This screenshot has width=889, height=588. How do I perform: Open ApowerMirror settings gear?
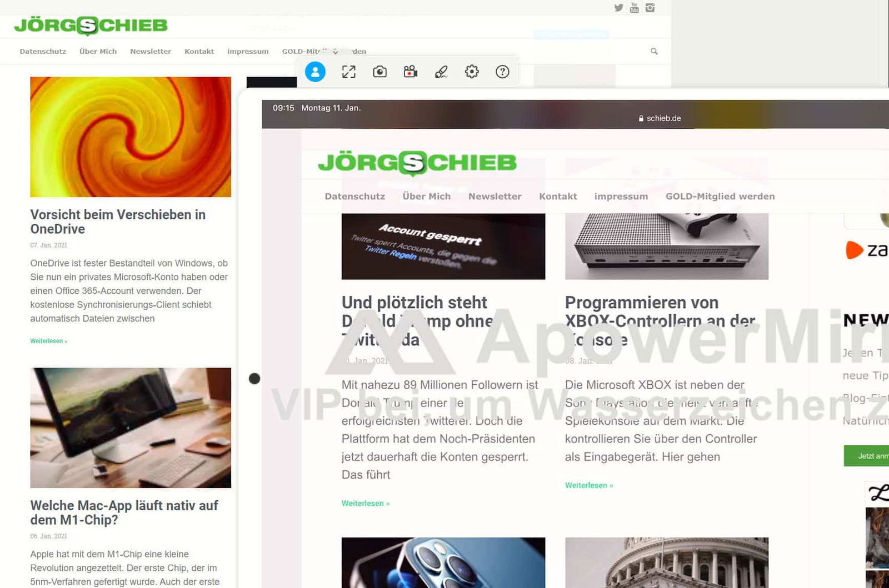point(472,72)
